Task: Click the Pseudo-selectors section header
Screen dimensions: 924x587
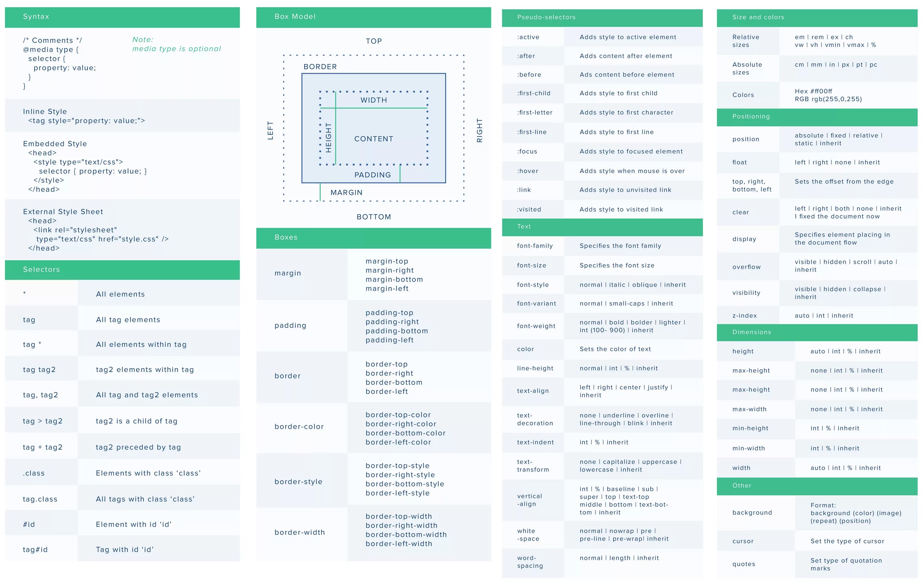Action: (x=546, y=17)
